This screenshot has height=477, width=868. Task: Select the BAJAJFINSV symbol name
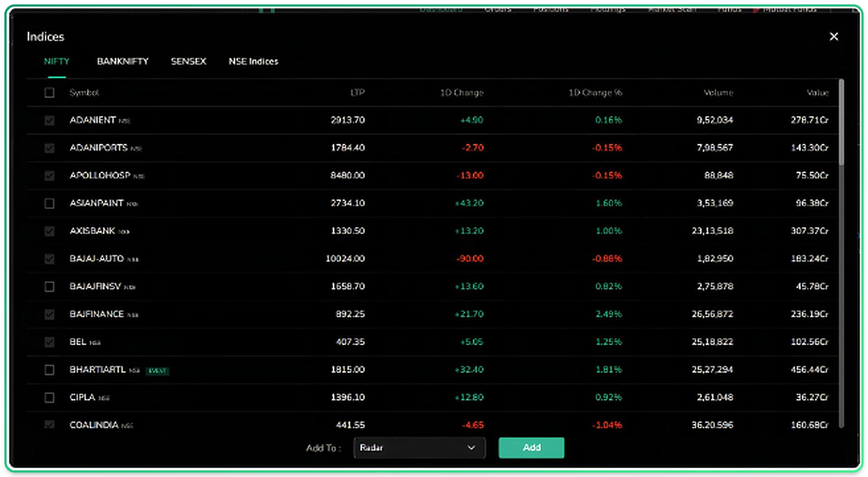point(95,286)
